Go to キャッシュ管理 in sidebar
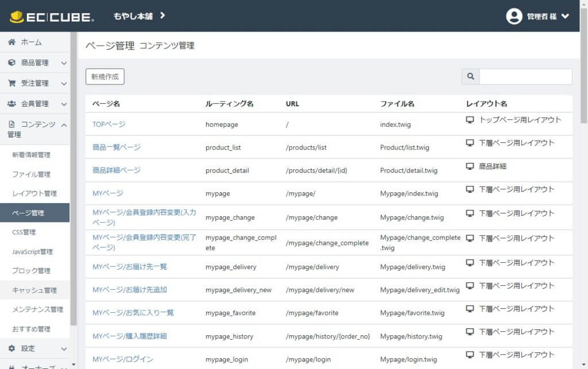The image size is (588, 369). click(x=34, y=290)
